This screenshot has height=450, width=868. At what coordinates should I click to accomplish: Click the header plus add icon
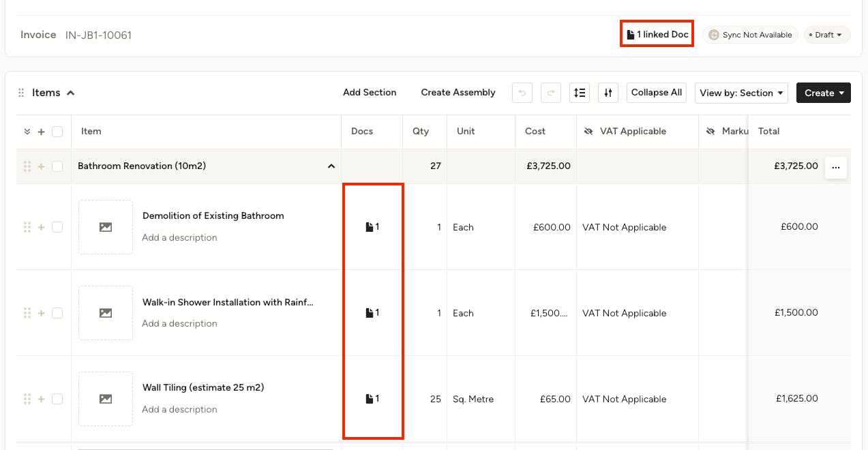point(41,132)
